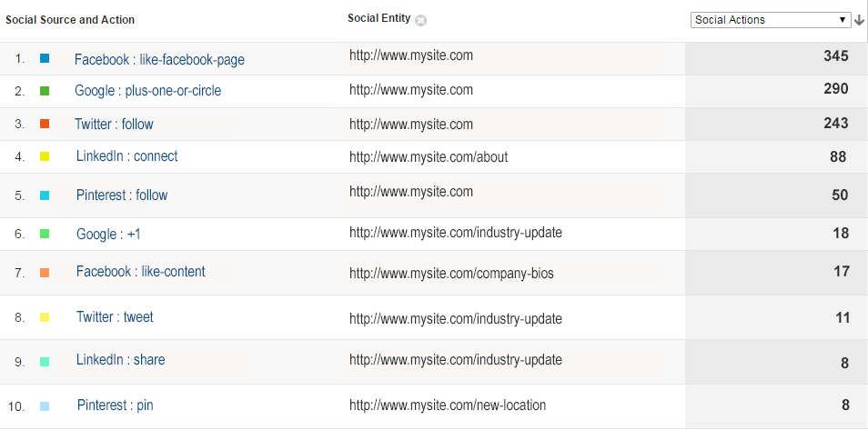Click the light blue swatch for Pinterest pin

[x=45, y=406]
